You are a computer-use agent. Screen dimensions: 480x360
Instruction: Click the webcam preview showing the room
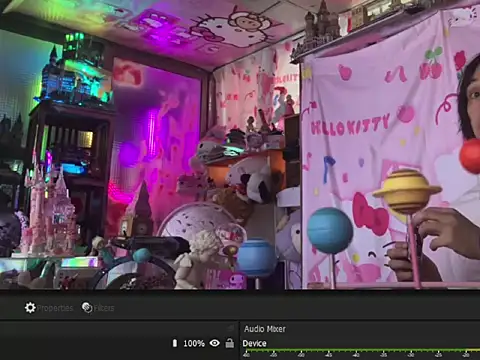tap(240, 144)
